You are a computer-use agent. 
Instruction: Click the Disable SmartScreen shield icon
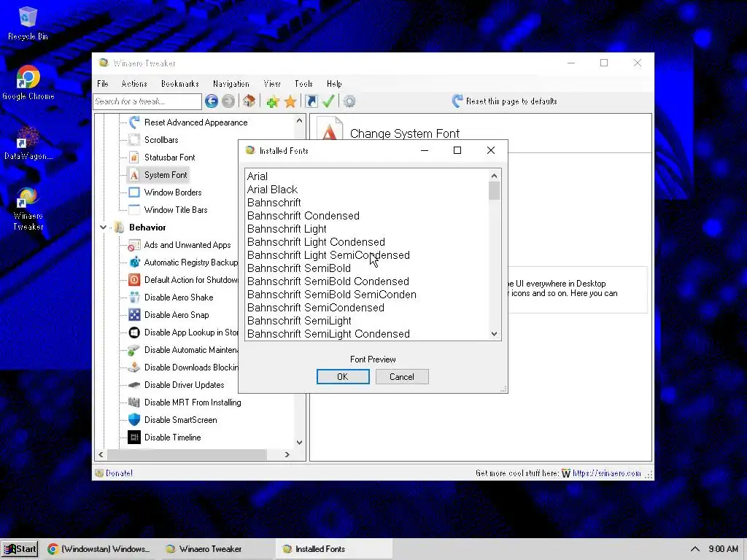coord(134,420)
